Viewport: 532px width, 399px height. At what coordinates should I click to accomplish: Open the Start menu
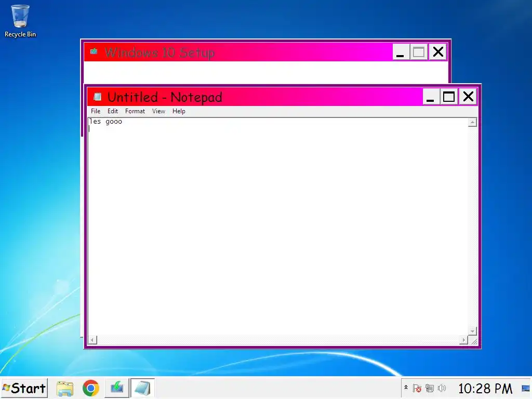pyautogui.click(x=24, y=388)
